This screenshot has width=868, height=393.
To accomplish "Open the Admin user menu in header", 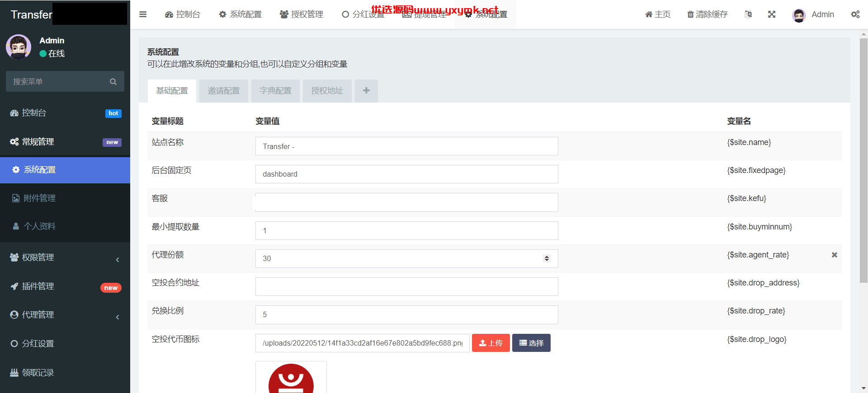I will pyautogui.click(x=813, y=14).
